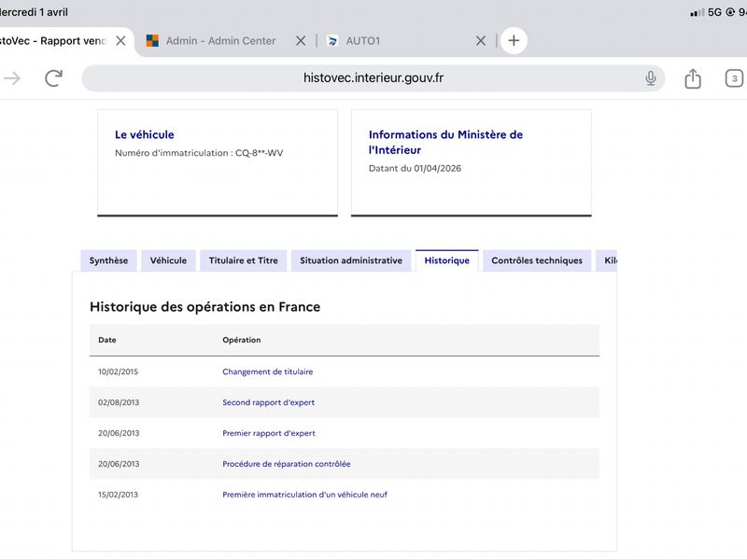Open the Synthèse tab
This screenshot has height=560, width=747.
pos(108,260)
